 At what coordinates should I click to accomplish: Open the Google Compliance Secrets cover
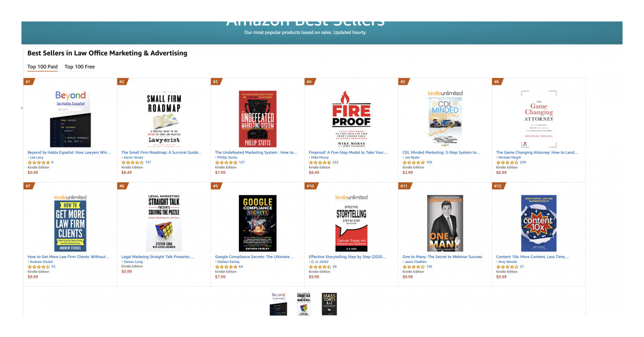pos(258,223)
